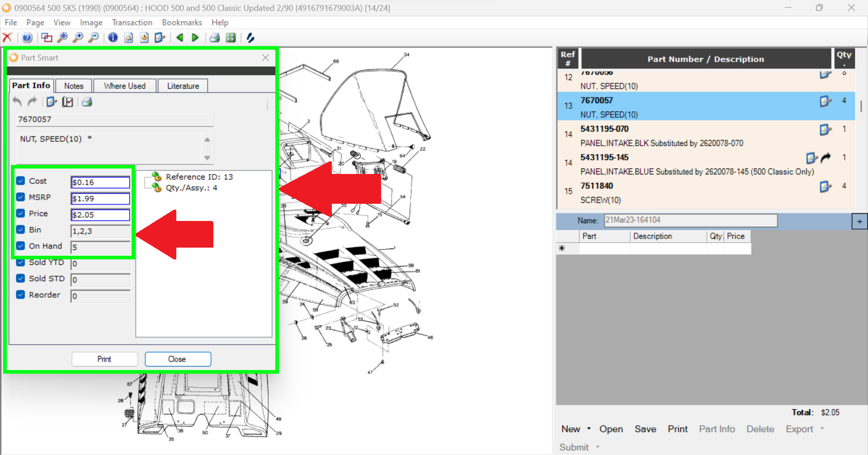The height and width of the screenshot is (455, 868).
Task: Go to previous page with green left arrow
Action: [x=180, y=38]
